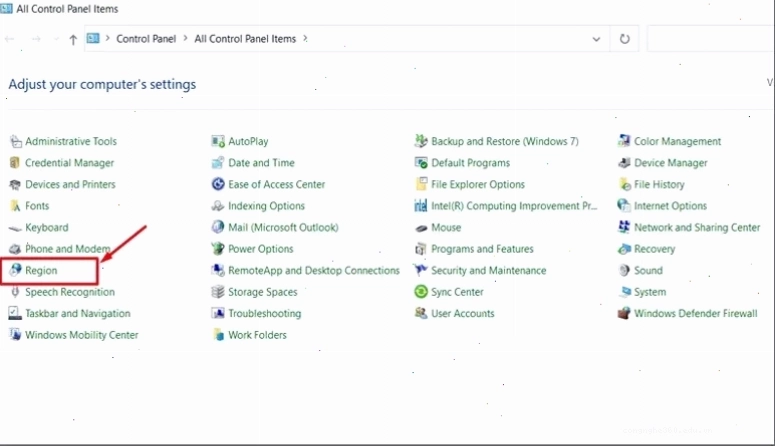The height and width of the screenshot is (447, 775).
Task: Open the Network and Sharing Center link
Action: point(697,227)
